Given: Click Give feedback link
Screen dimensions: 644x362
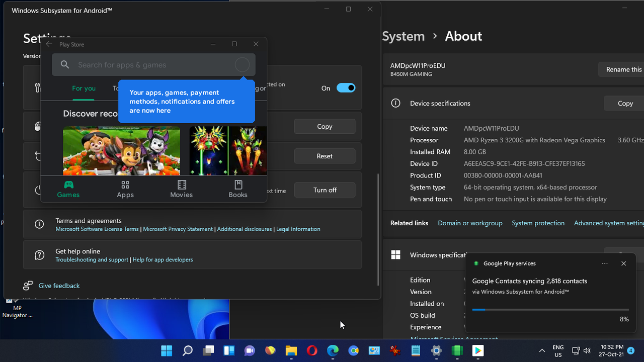Looking at the screenshot, I should point(59,286).
